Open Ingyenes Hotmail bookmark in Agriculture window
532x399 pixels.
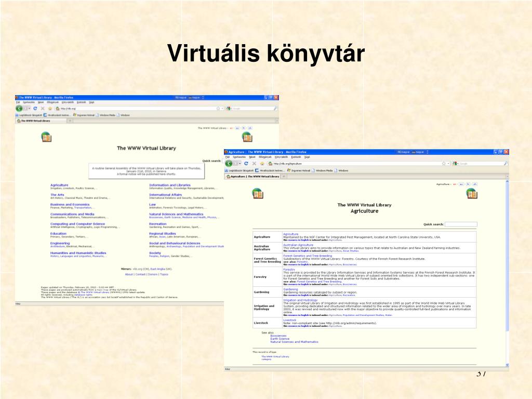click(299, 170)
